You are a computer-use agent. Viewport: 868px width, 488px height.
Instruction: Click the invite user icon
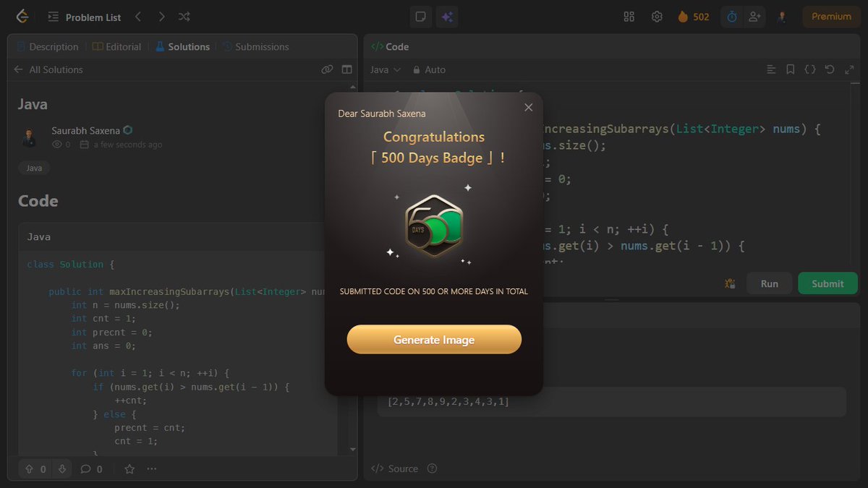pyautogui.click(x=754, y=17)
